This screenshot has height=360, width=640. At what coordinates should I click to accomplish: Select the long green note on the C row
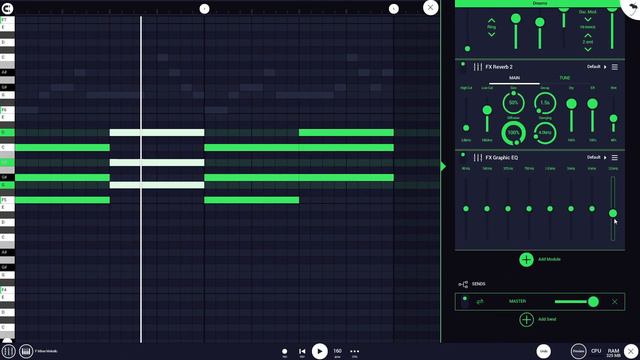pos(299,147)
